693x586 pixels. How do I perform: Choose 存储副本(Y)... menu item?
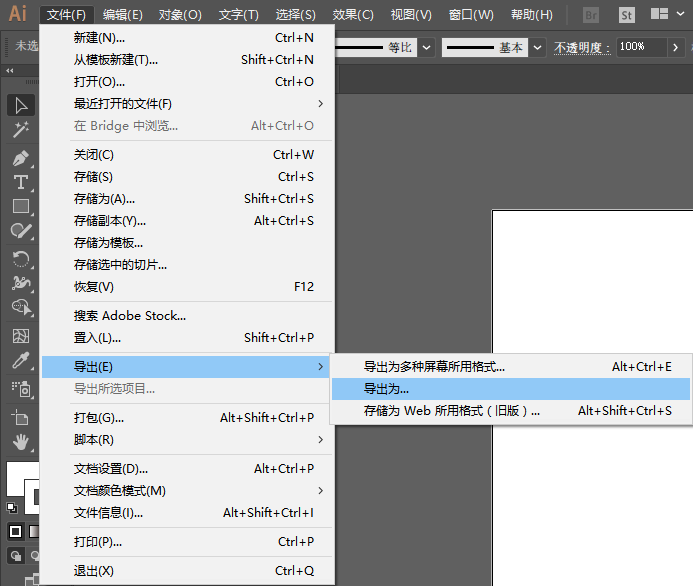188,221
